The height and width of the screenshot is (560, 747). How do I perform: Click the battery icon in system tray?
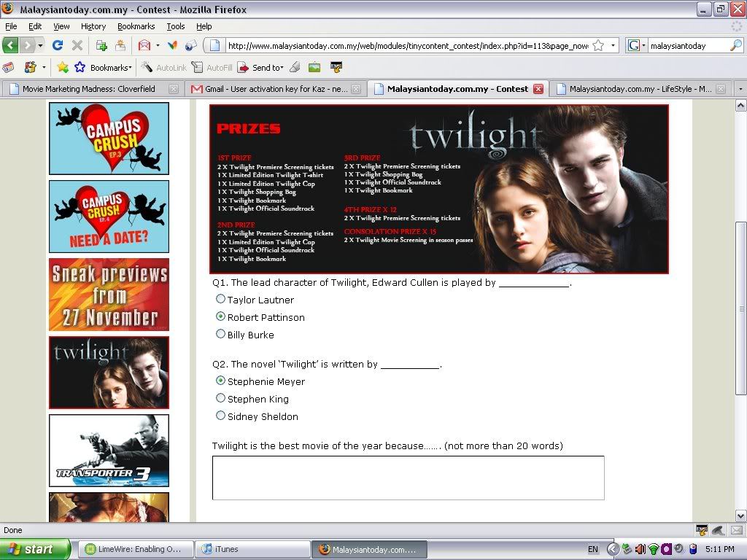[x=693, y=549]
